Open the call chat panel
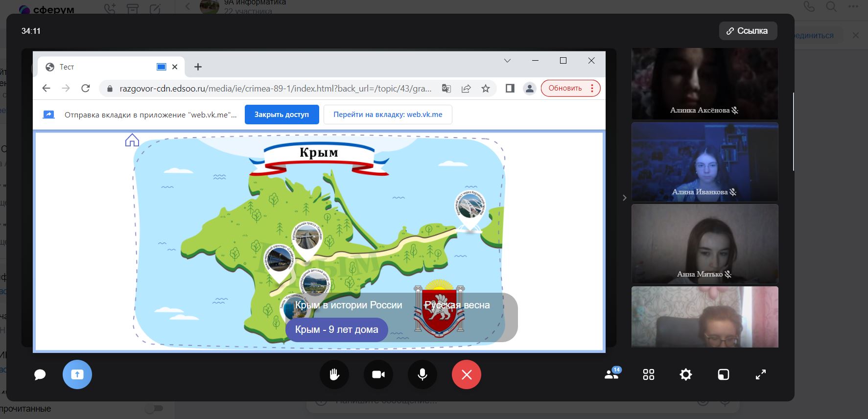Viewport: 868px width, 419px height. pyautogui.click(x=40, y=374)
